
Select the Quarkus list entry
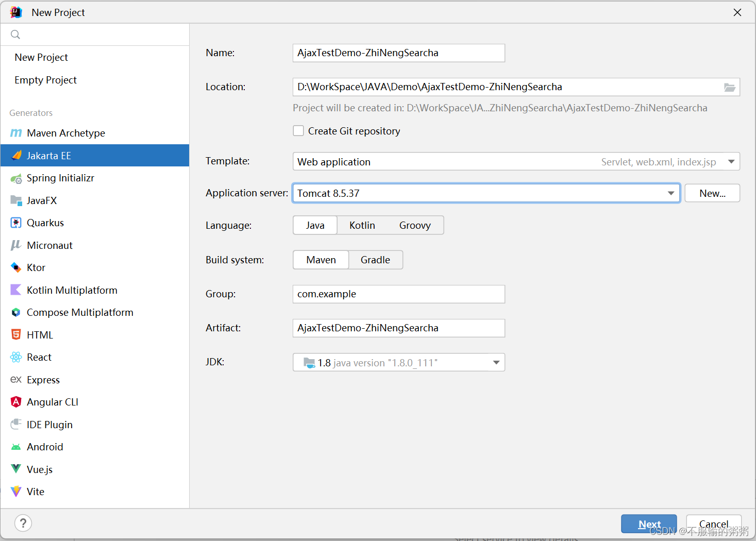(x=95, y=223)
